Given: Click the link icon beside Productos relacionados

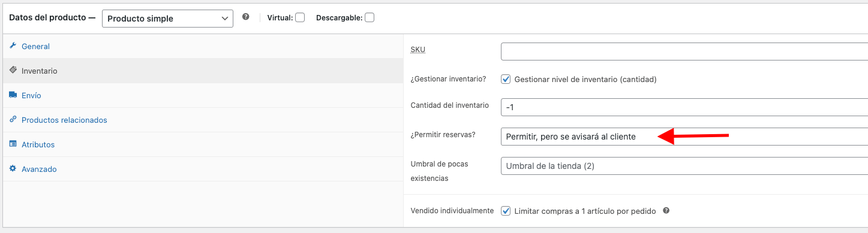Looking at the screenshot, I should (x=13, y=119).
